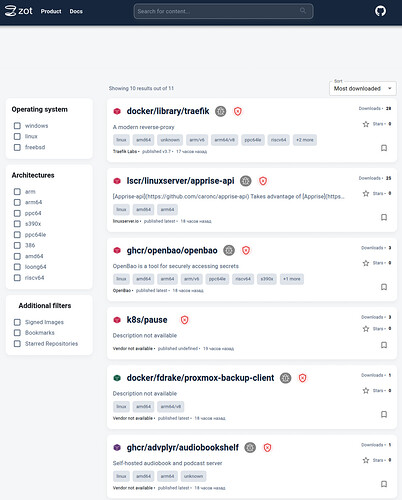The width and height of the screenshot is (402, 500).
Task: Bookmark the docker/library/traefik repository
Action: 384,148
